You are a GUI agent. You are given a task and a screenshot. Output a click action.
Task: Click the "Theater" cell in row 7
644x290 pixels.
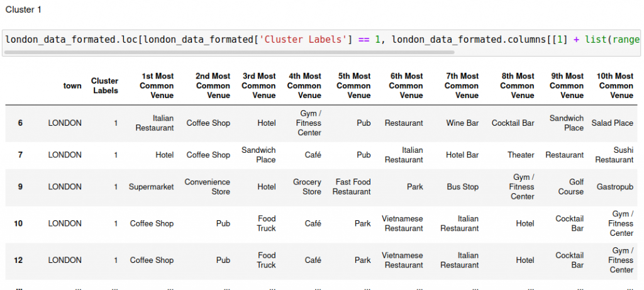tap(521, 155)
